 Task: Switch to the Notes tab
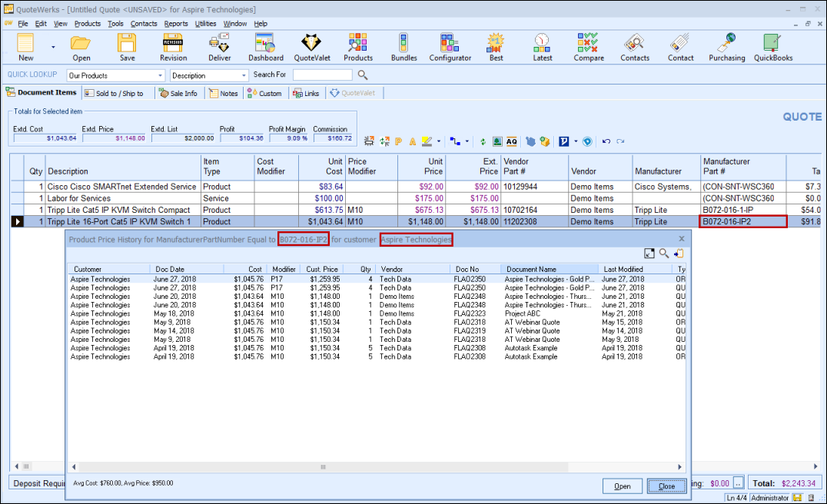(x=224, y=93)
